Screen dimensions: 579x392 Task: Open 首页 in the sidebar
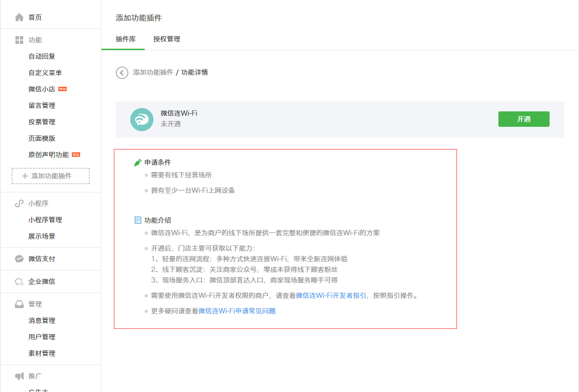(x=35, y=17)
